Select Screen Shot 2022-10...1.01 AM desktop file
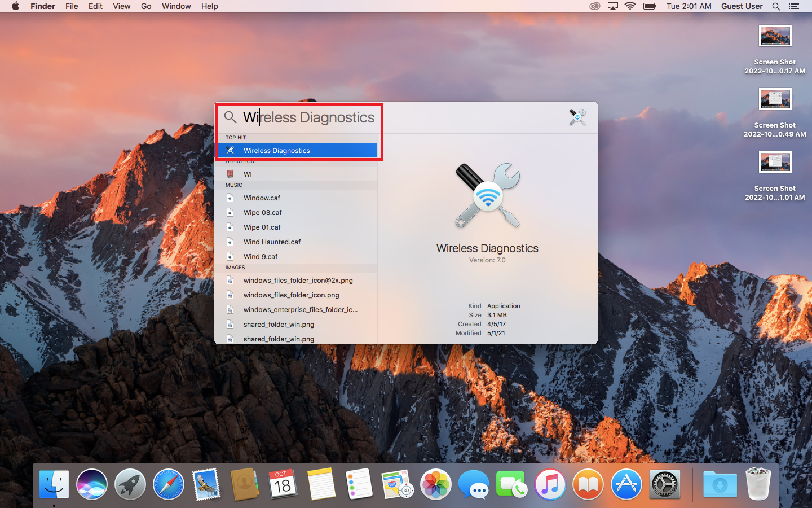The height and width of the screenshot is (508, 812). [x=775, y=176]
